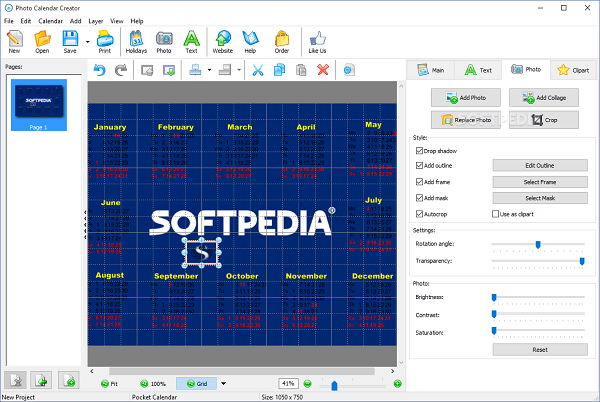Expand the Save dropdown arrow
The height and width of the screenshot is (402, 600).
click(x=87, y=42)
